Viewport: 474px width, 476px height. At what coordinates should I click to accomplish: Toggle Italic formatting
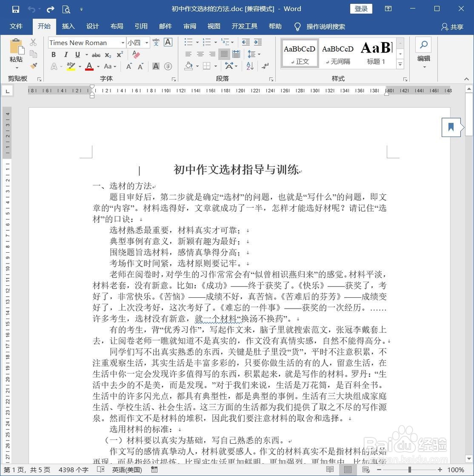pos(66,55)
